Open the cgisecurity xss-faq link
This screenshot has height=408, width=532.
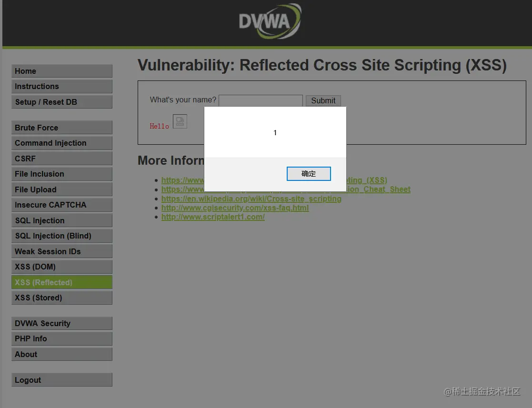point(235,208)
